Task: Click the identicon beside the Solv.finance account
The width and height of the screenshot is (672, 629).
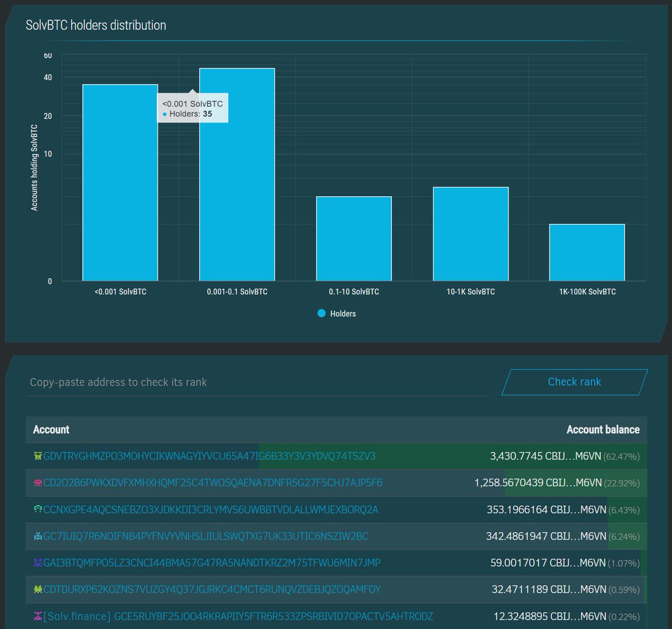Action: point(38,616)
